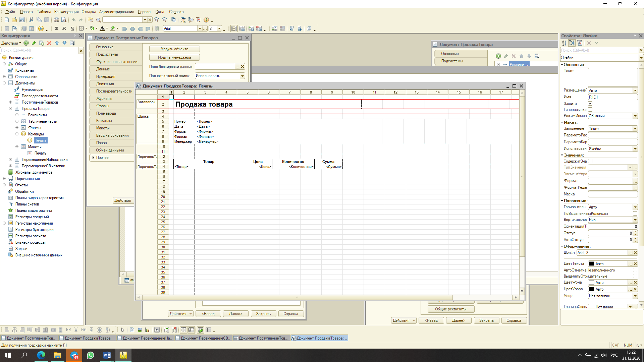Click the Модуль объекта button
The width and height of the screenshot is (644, 362).
(174, 49)
